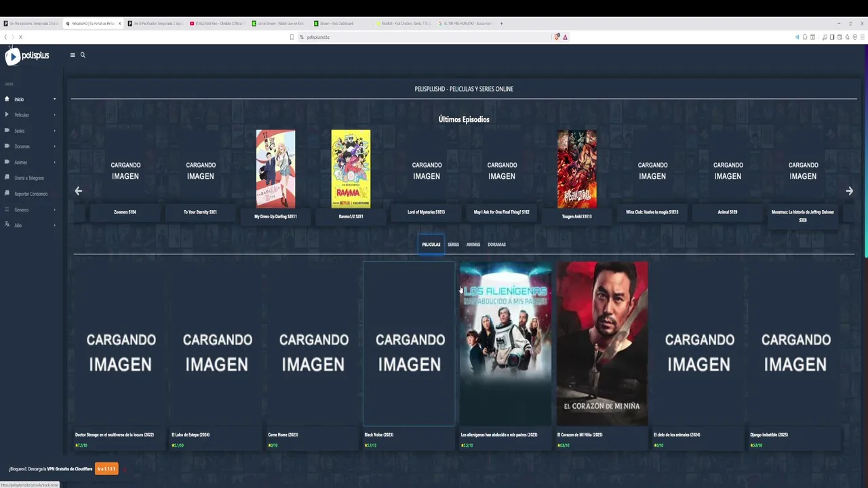The height and width of the screenshot is (488, 868).
Task: Click the Animes camera icon in sidebar
Action: click(x=7, y=162)
